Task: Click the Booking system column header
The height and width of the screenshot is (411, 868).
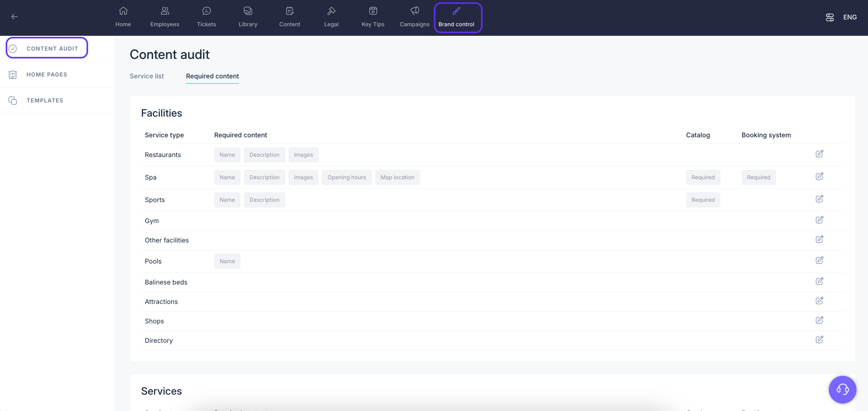Action: click(x=766, y=135)
